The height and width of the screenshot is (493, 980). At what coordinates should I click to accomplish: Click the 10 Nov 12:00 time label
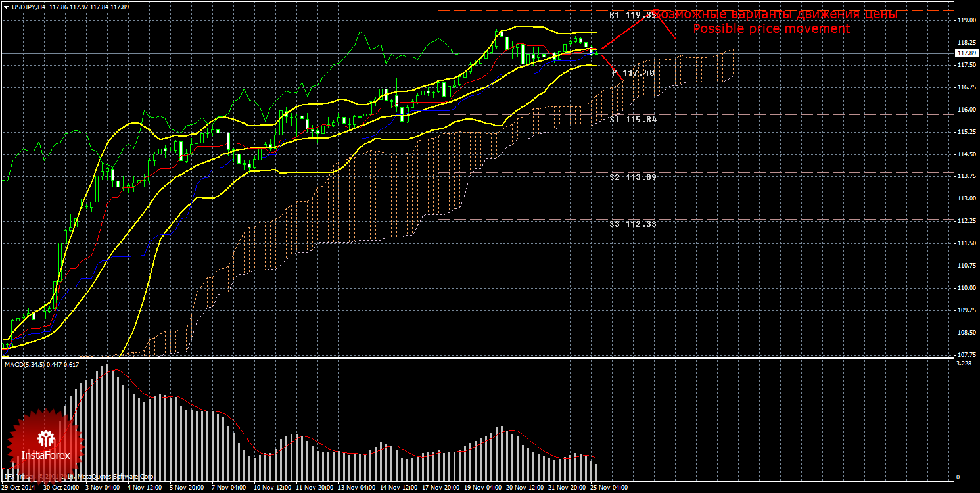(x=273, y=488)
